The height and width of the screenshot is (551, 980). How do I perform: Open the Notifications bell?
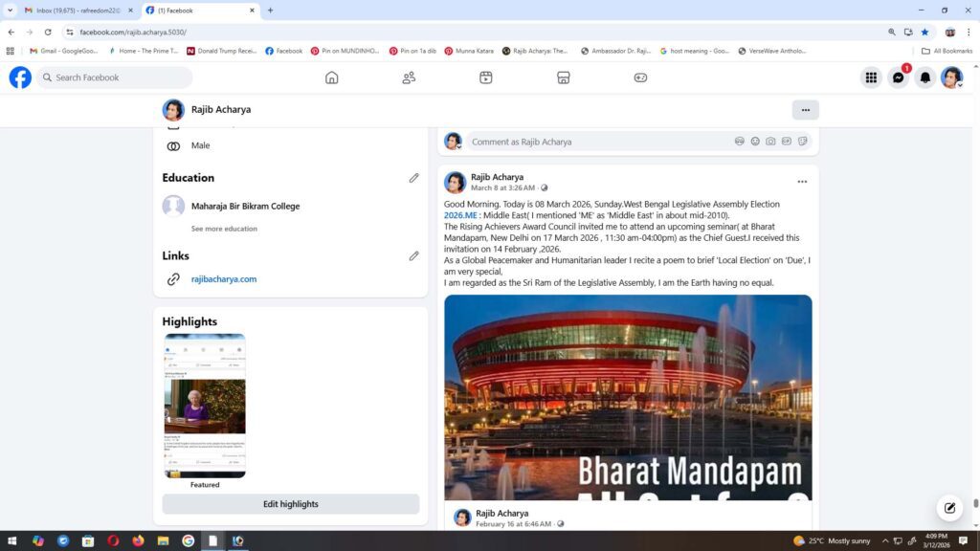[924, 77]
